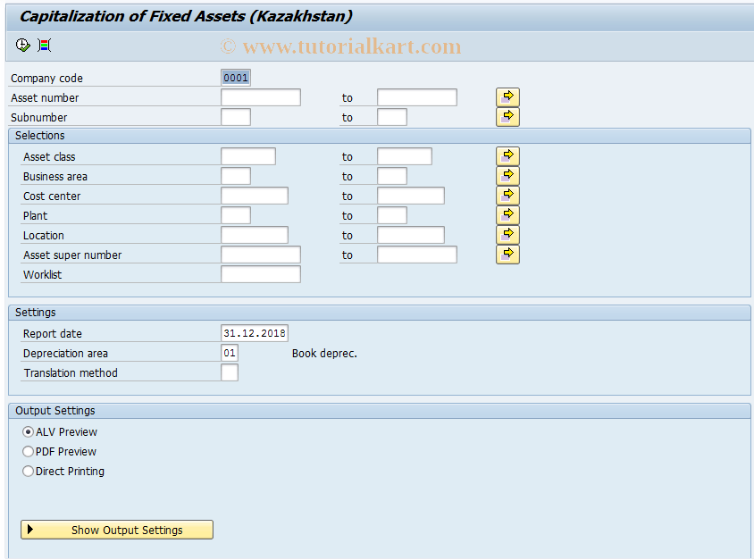Image resolution: width=754 pixels, height=560 pixels.
Task: Click the Report date field
Action: coord(254,332)
